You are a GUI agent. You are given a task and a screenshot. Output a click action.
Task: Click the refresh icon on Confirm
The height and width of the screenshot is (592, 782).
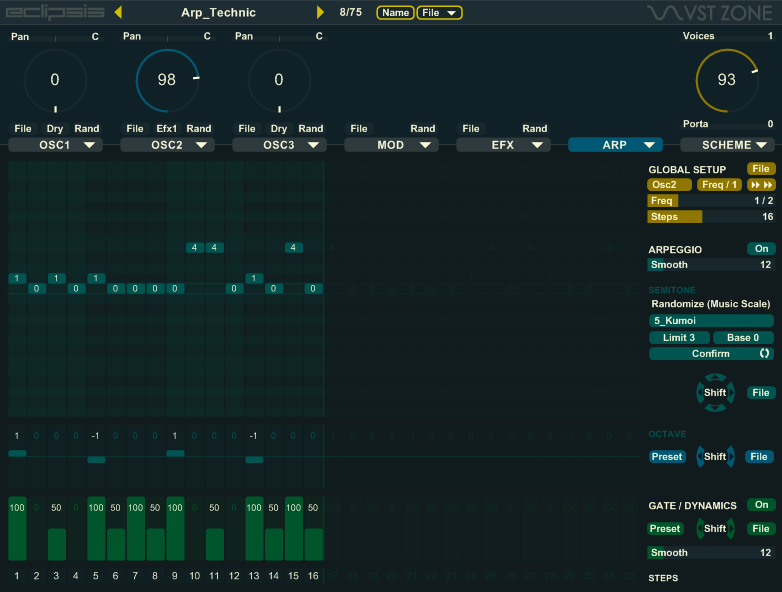click(765, 354)
